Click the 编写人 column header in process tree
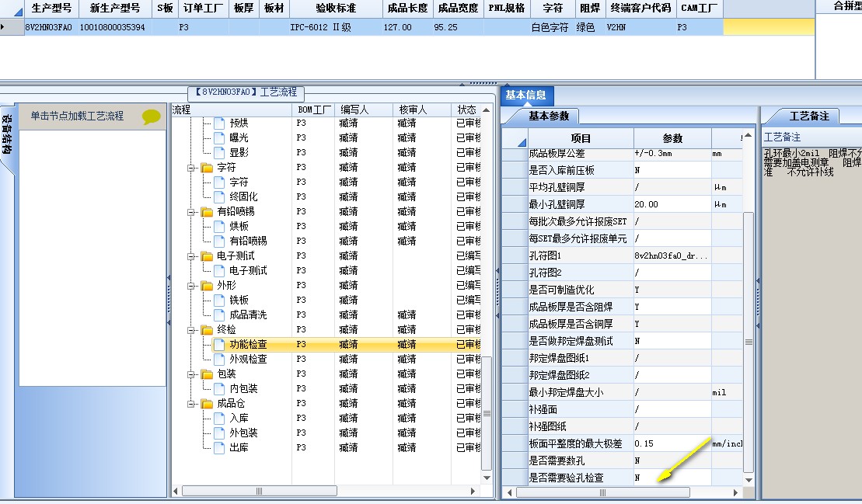Viewport: 862px width, 504px height. click(x=365, y=109)
